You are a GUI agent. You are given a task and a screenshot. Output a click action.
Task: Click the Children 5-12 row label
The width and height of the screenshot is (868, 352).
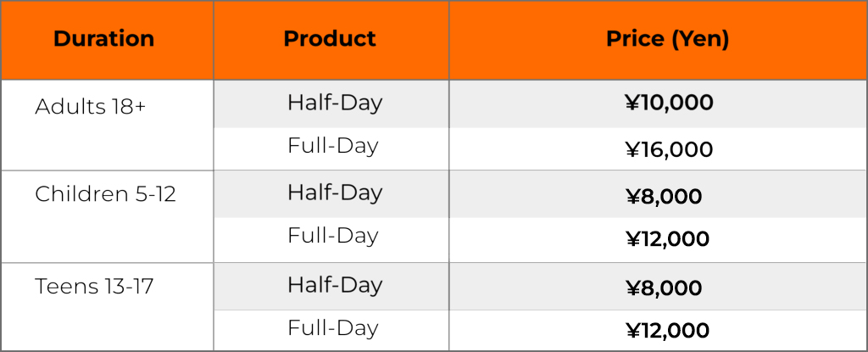[x=105, y=194]
